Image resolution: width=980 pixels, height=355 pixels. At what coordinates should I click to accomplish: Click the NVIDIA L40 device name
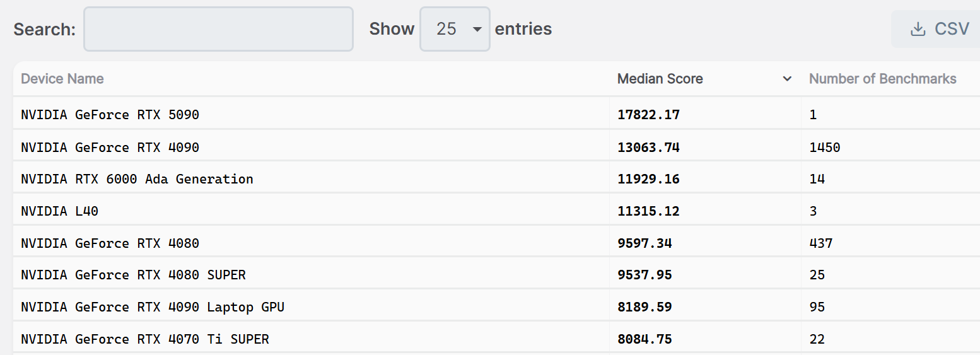point(60,211)
